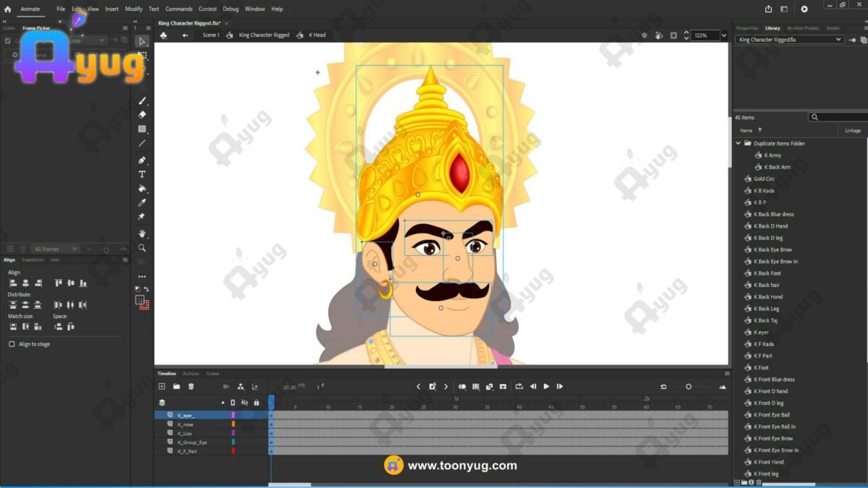Switch to the Properties tab
Image resolution: width=868 pixels, height=488 pixels.
747,28
